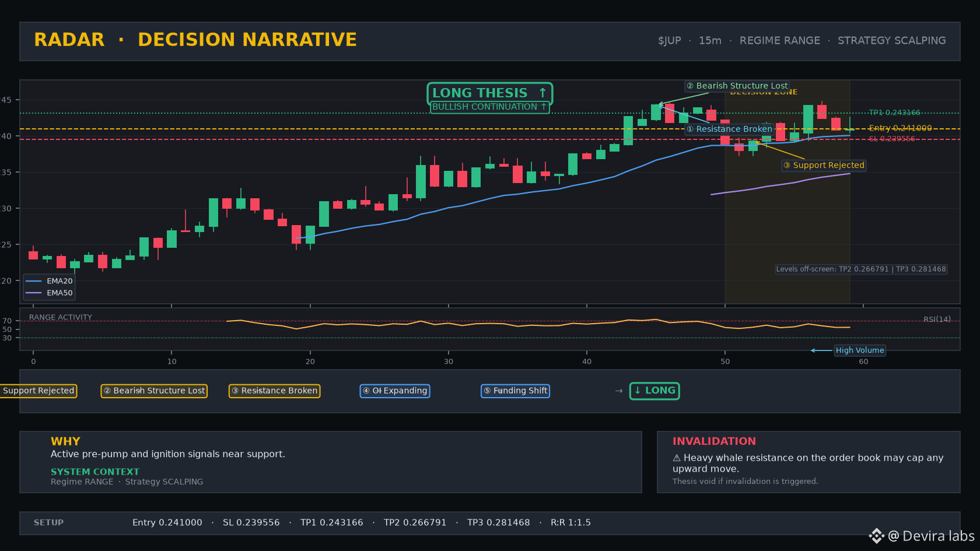The height and width of the screenshot is (551, 980).
Task: Click the 15m timeframe in header
Action: (x=710, y=40)
